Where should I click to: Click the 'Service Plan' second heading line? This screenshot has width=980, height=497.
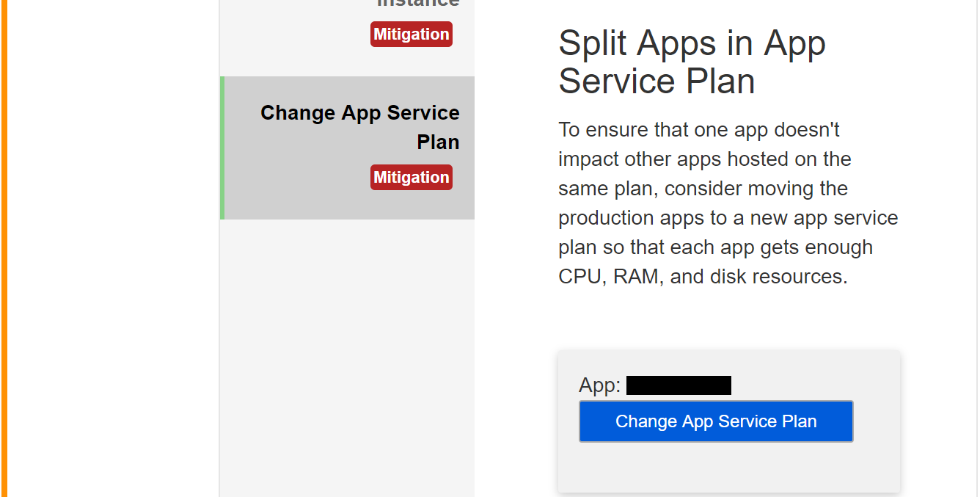click(657, 81)
